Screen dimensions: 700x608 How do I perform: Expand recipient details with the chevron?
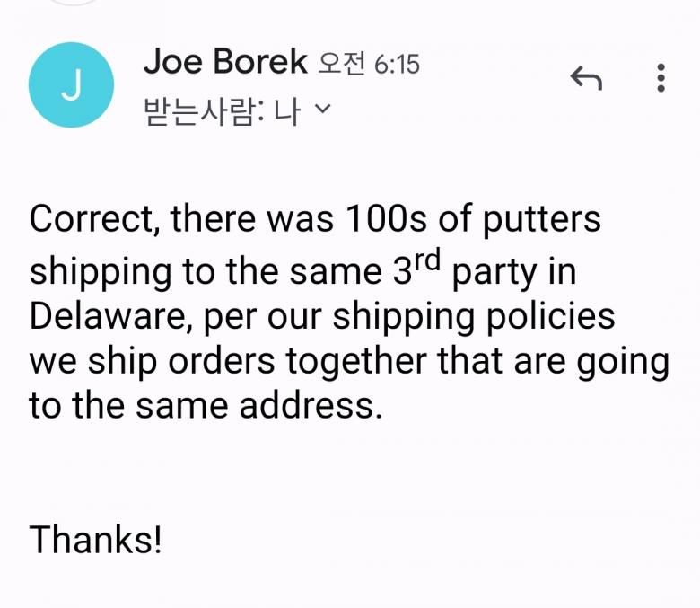pos(324,110)
